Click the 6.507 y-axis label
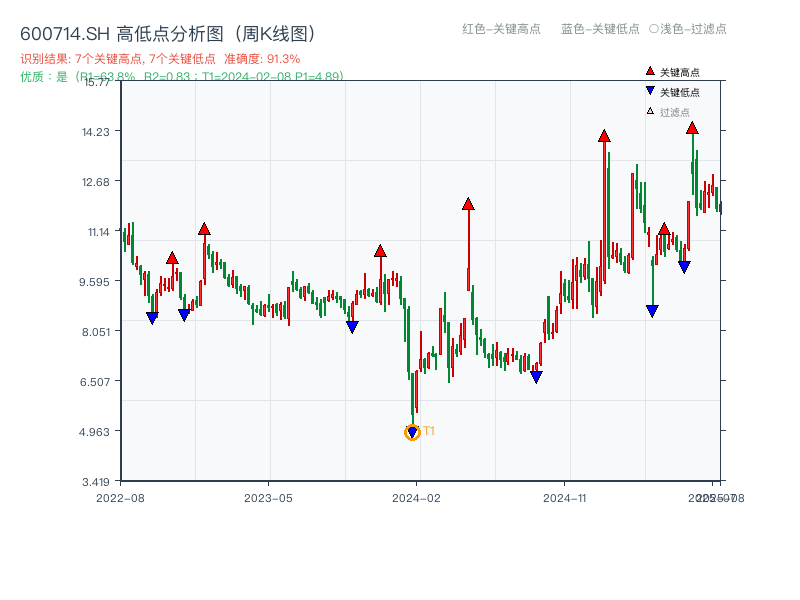The height and width of the screenshot is (600, 800). [x=95, y=382]
